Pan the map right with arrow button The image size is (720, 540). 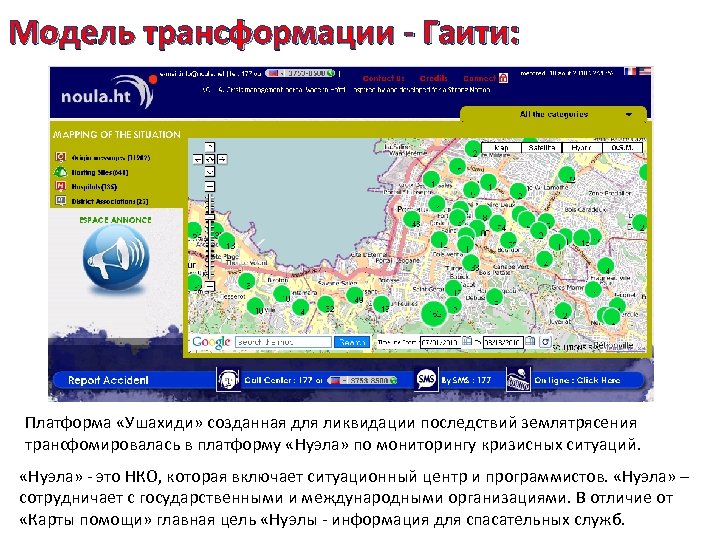pos(222,159)
